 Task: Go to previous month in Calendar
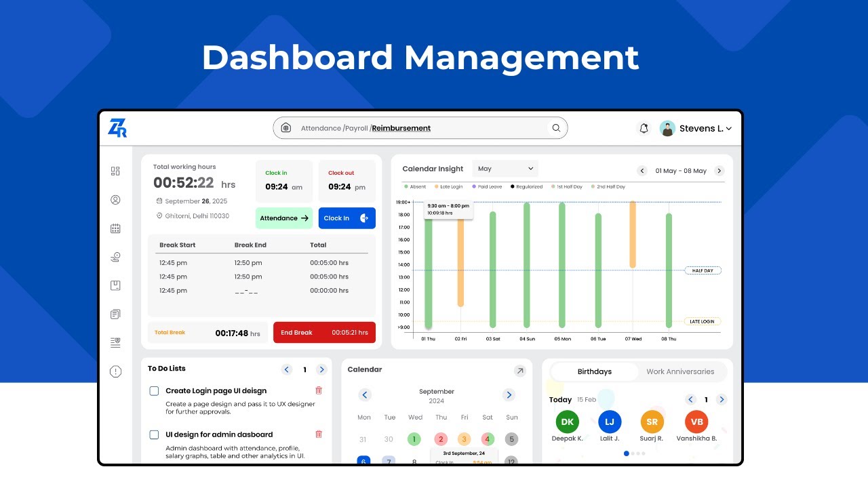tap(365, 395)
